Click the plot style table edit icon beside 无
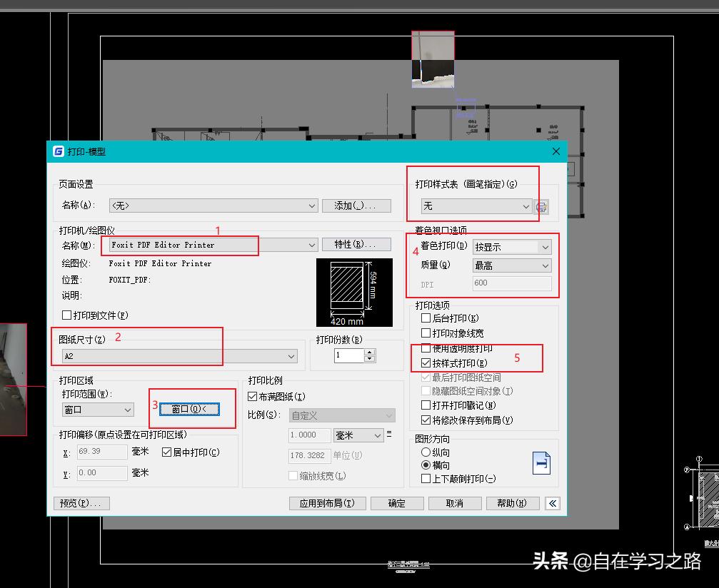 click(541, 207)
